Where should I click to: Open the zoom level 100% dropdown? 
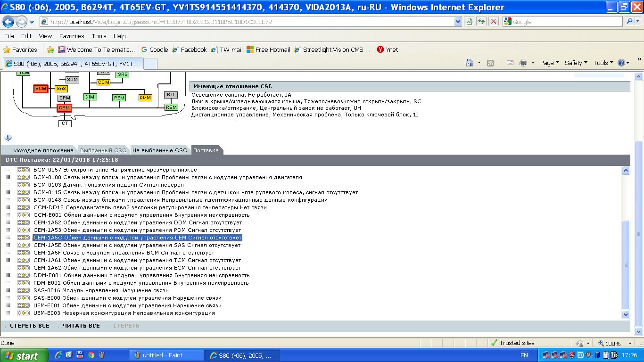pos(630,344)
